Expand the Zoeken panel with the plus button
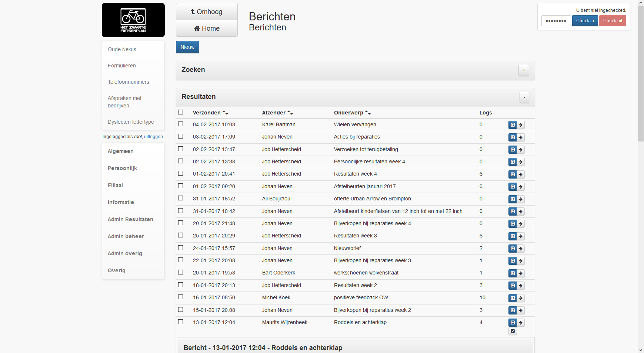The height and width of the screenshot is (353, 644). pyautogui.click(x=524, y=70)
